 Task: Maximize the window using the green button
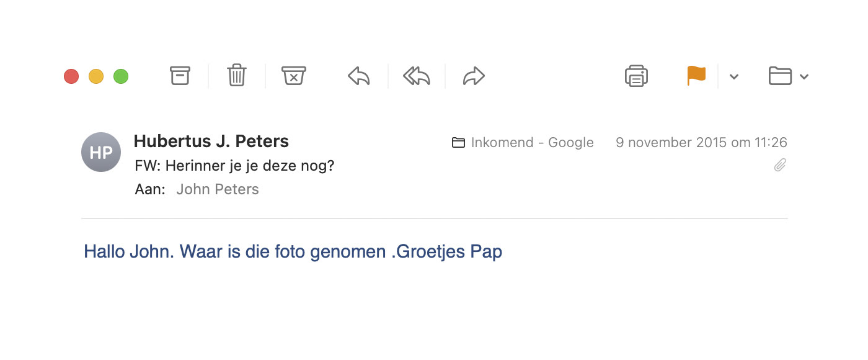coord(121,76)
